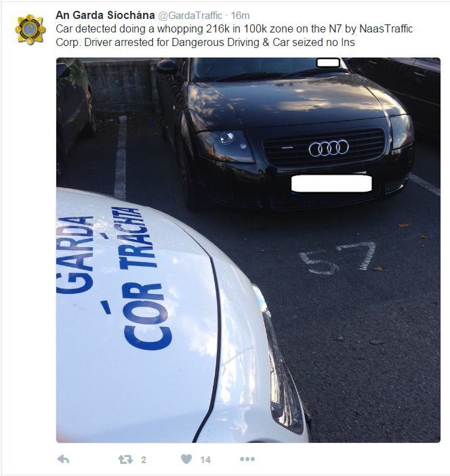View the retweet count of 2
Screen dimensions: 450x476
[144, 460]
